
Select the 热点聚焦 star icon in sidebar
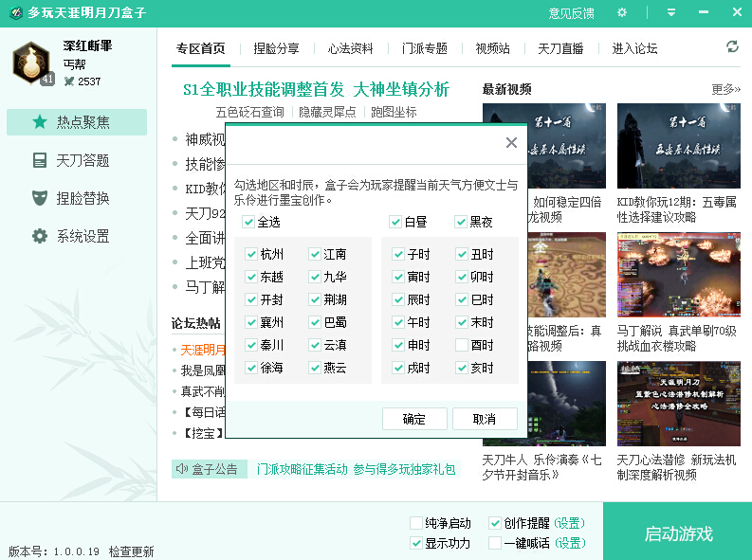click(x=40, y=122)
